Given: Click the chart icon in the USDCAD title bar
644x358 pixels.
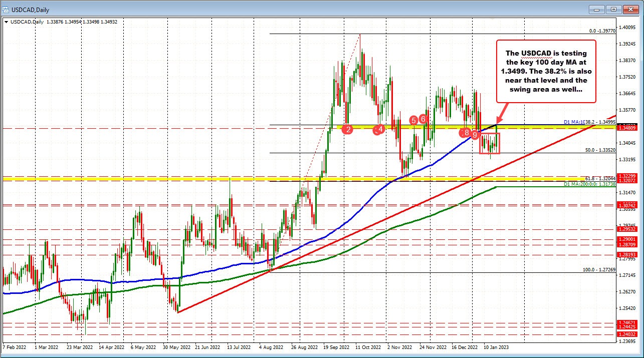Looking at the screenshot, I should 6,9.
